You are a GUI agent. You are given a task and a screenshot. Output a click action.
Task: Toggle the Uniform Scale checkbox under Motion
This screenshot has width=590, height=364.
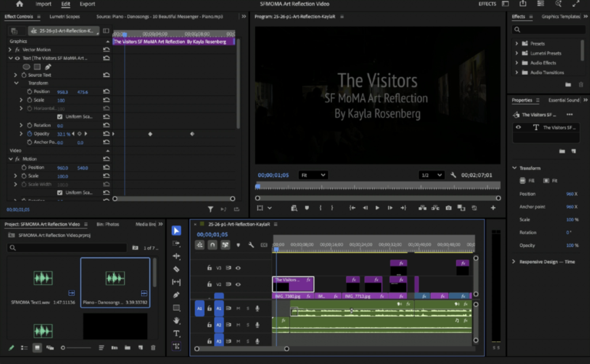(60, 192)
